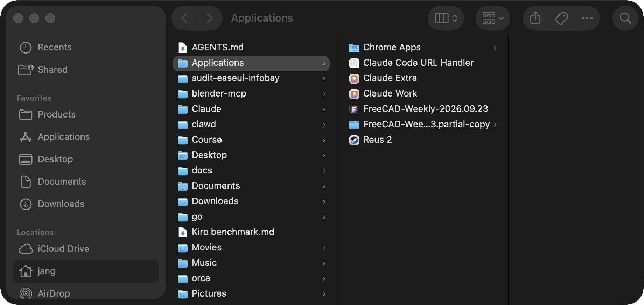This screenshot has width=644, height=305.
Task: Select the orca folder
Action: pos(251,278)
